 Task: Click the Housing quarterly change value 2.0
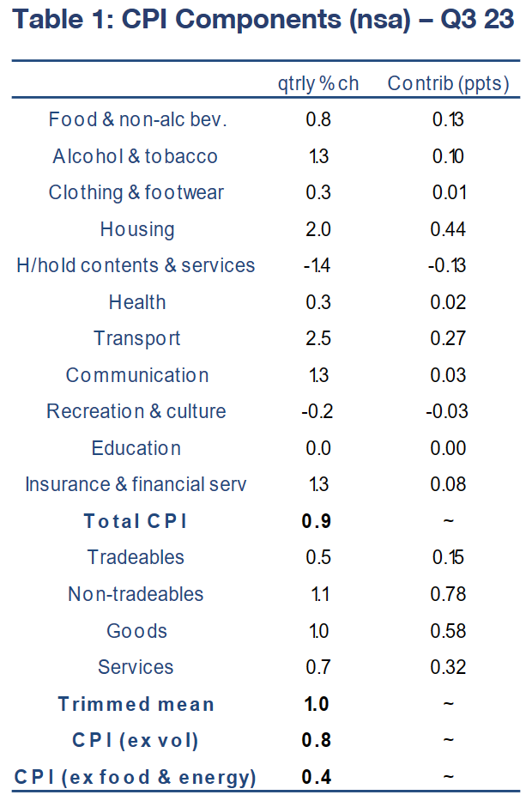pos(317,229)
